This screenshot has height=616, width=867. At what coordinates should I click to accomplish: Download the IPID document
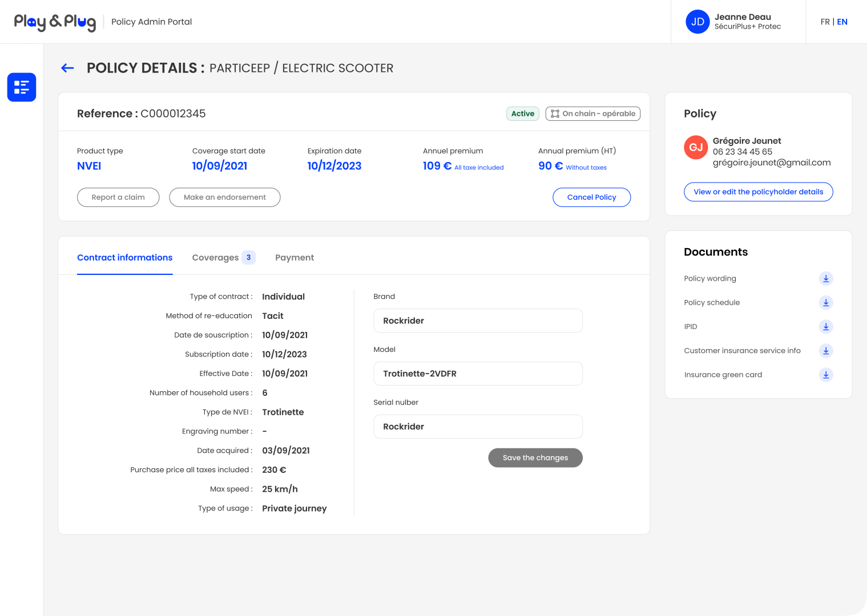tap(825, 327)
